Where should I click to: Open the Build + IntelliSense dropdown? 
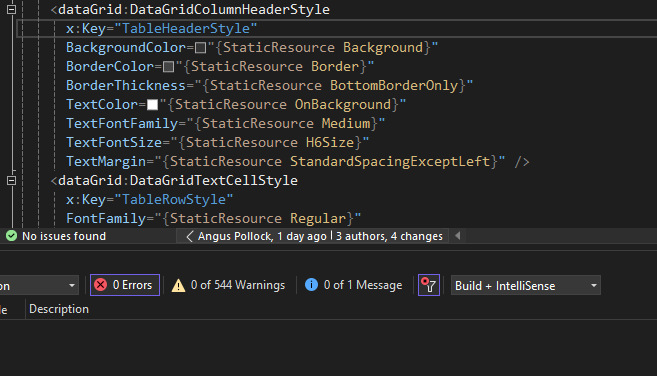[525, 285]
